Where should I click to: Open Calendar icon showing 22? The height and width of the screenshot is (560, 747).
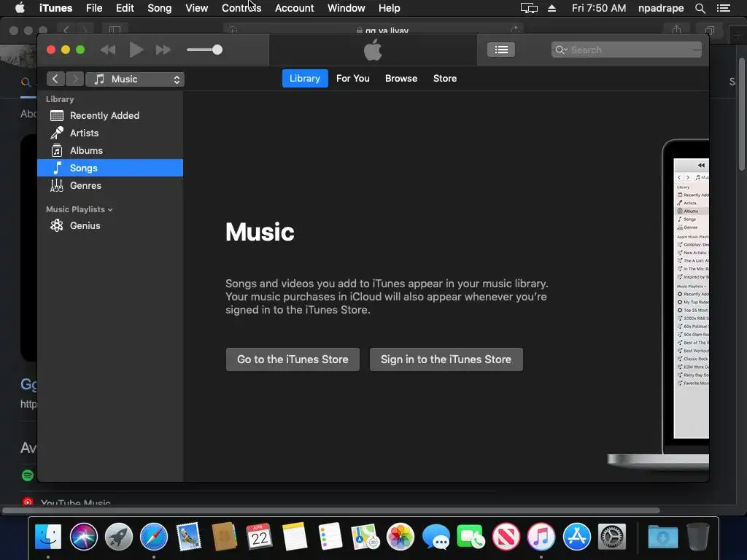[259, 537]
